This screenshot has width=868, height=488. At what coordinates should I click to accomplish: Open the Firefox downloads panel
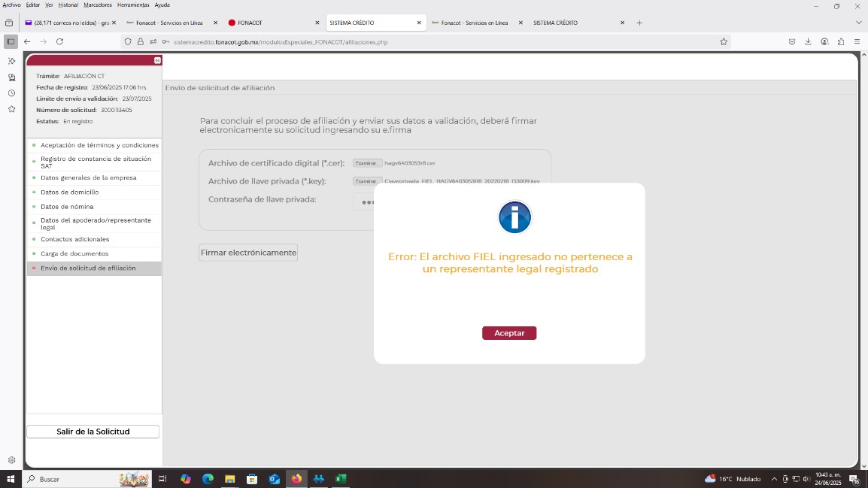click(808, 42)
